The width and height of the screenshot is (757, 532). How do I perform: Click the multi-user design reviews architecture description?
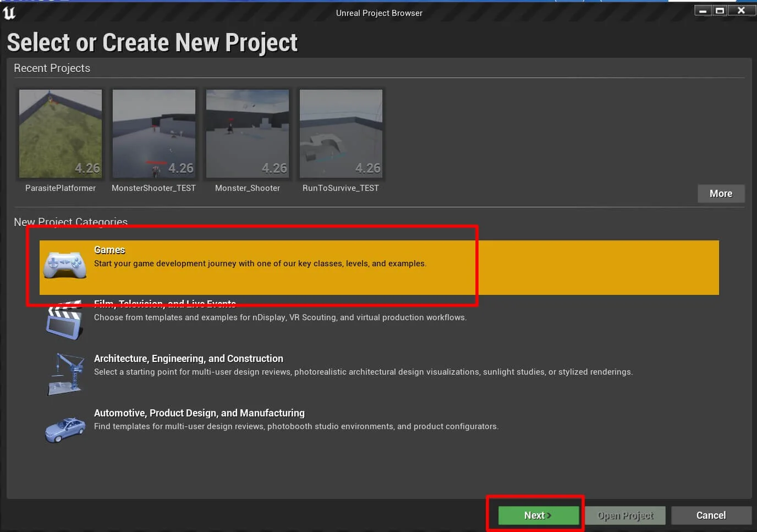pyautogui.click(x=363, y=372)
